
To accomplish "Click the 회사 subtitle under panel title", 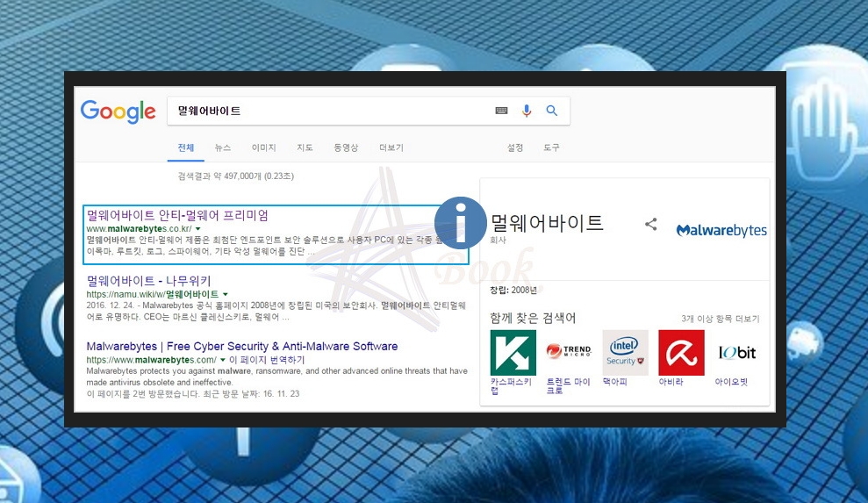I will (499, 240).
